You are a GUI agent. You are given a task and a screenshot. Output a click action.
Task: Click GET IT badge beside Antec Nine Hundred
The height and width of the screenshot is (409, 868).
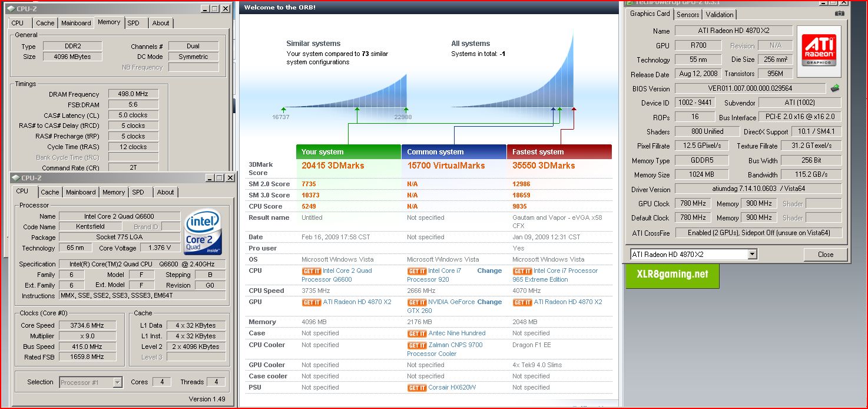[x=417, y=334]
